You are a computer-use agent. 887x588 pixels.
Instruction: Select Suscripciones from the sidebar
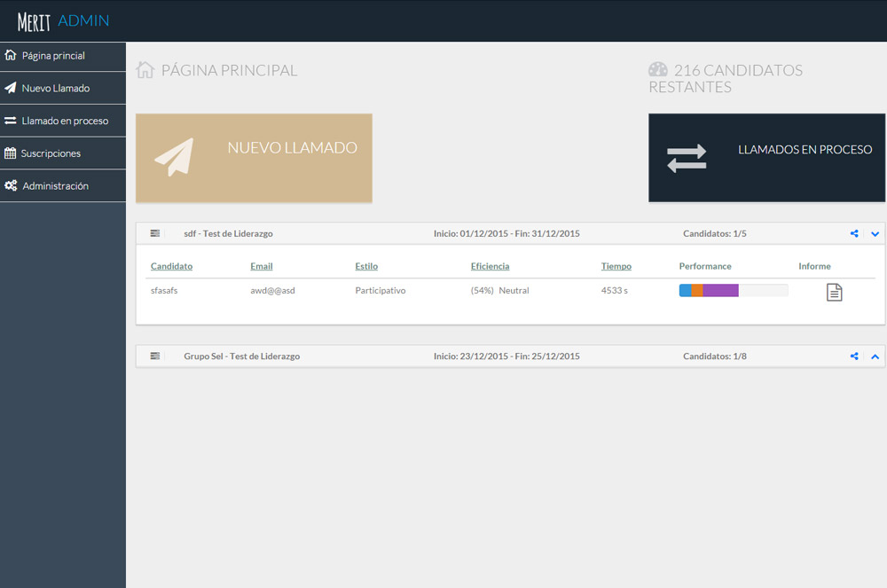coord(51,153)
